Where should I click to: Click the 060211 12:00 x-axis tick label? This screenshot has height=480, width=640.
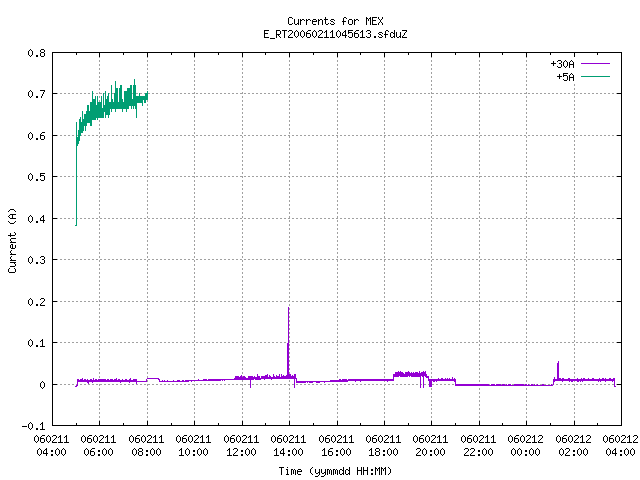point(241,446)
